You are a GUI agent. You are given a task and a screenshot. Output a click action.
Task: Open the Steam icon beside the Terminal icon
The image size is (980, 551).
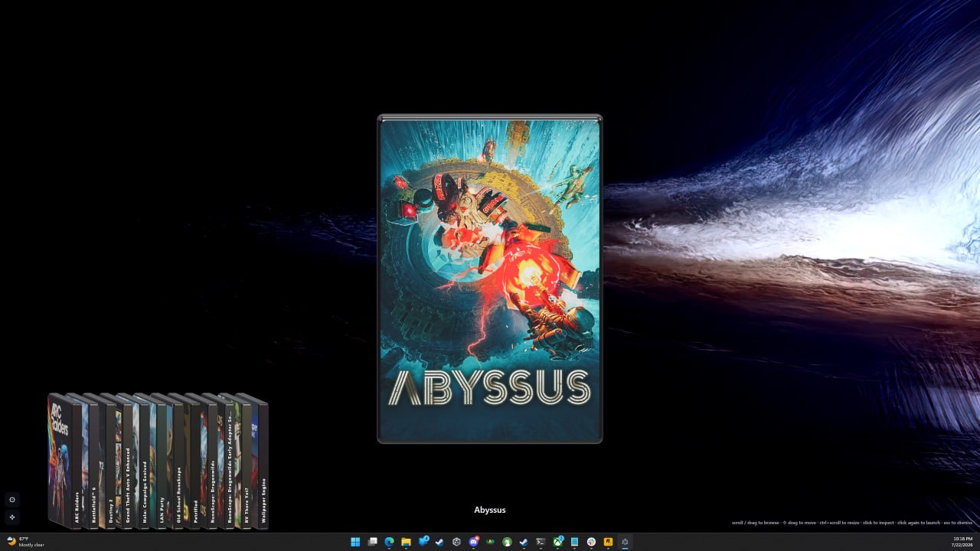pos(524,542)
